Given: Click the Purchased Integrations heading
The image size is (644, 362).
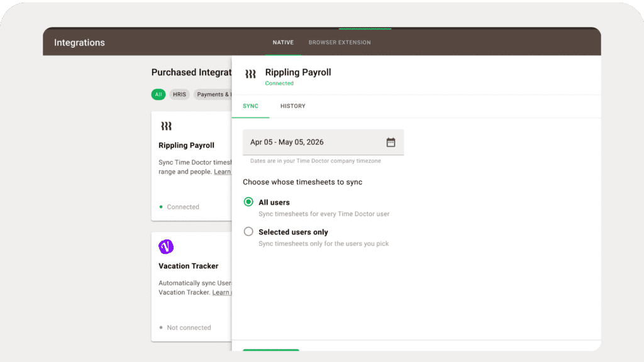Looking at the screenshot, I should (191, 72).
